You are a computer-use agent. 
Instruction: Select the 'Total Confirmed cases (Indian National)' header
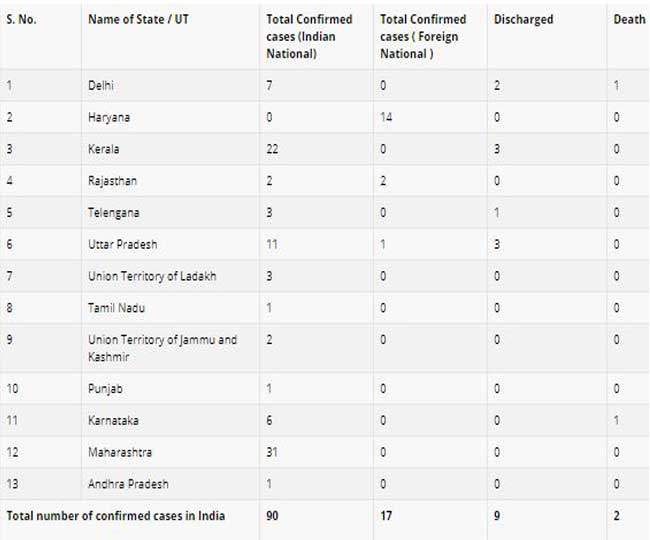(309, 36)
